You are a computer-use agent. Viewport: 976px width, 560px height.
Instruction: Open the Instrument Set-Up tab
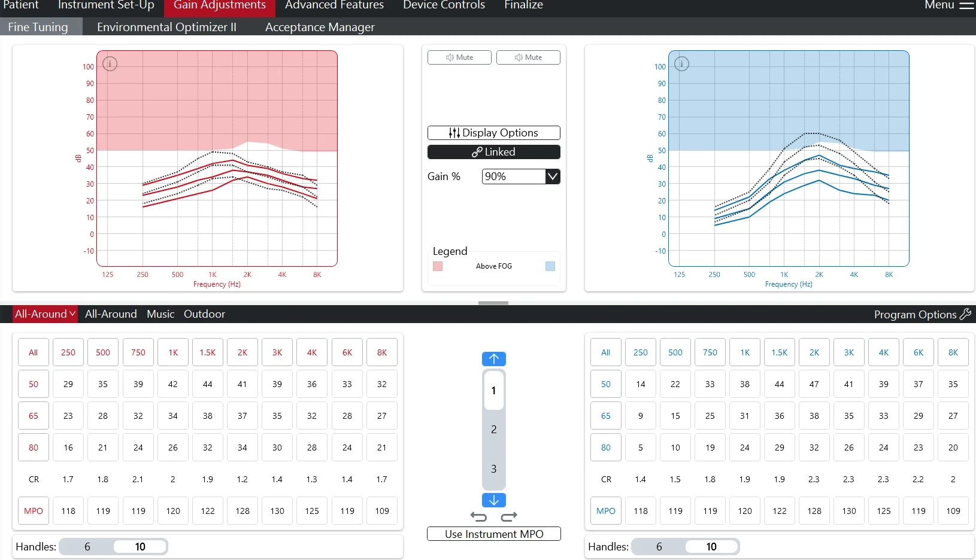(x=106, y=5)
